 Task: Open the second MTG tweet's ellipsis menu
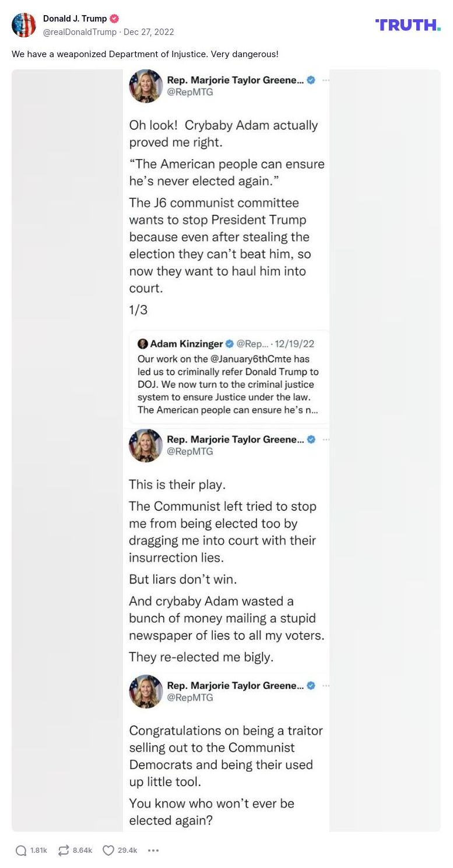coord(326,440)
